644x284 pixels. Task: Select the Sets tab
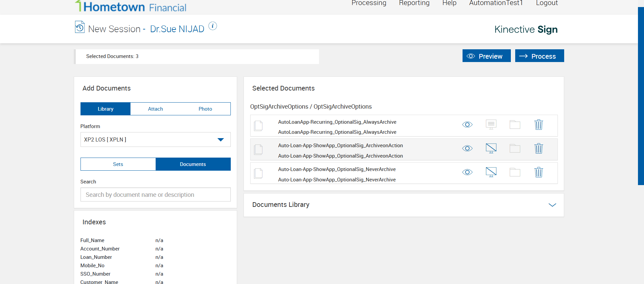pos(118,164)
